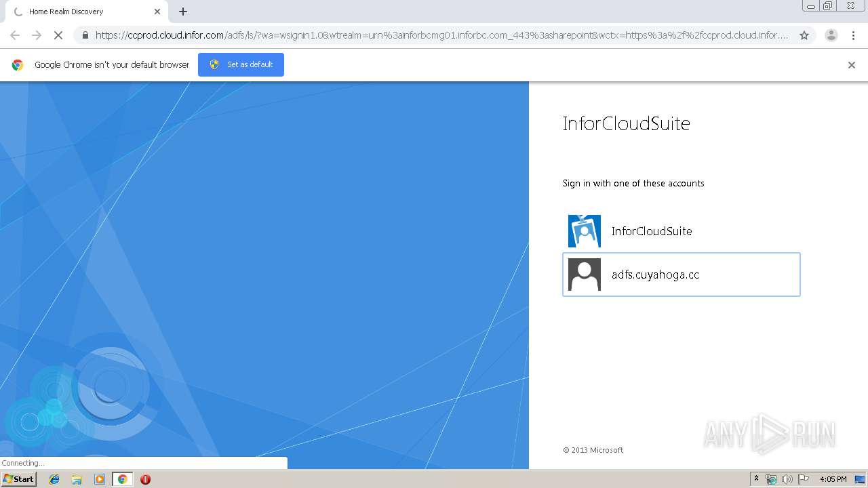
Task: Launch Internet Explorer from taskbar
Action: [54, 479]
